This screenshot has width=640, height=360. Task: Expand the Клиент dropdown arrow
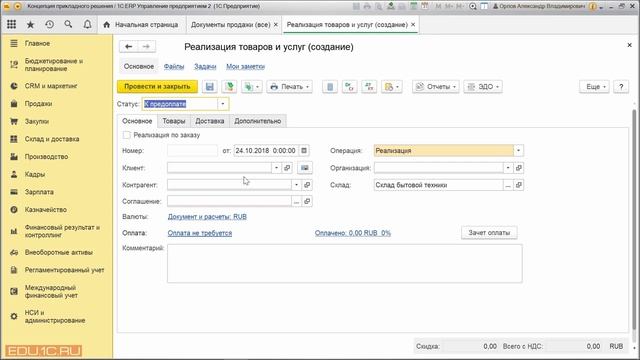pos(276,168)
